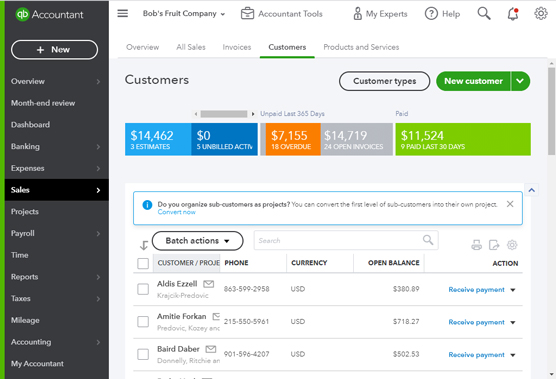The width and height of the screenshot is (556, 379).
Task: Switch to the Overview tab
Action: tap(143, 47)
